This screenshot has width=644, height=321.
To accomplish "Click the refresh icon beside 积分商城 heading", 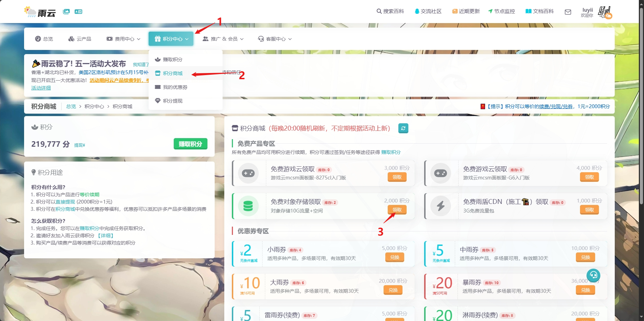I will click(x=403, y=128).
